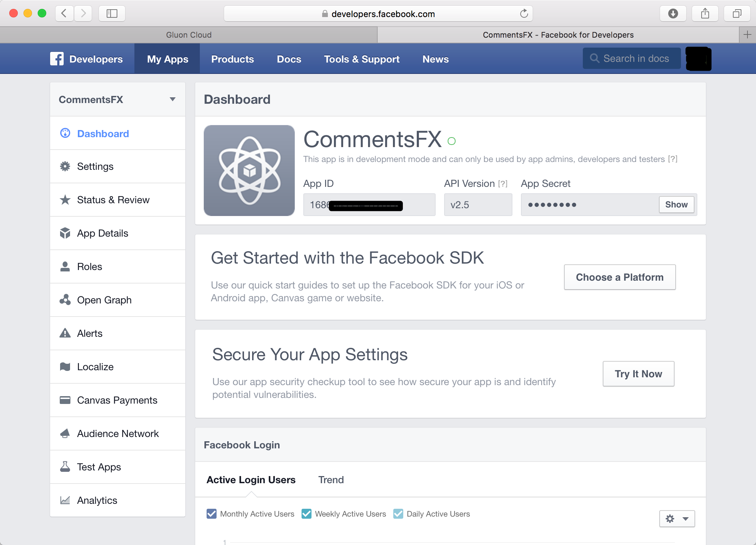Click the Status & Review star icon
The width and height of the screenshot is (756, 545).
[65, 200]
